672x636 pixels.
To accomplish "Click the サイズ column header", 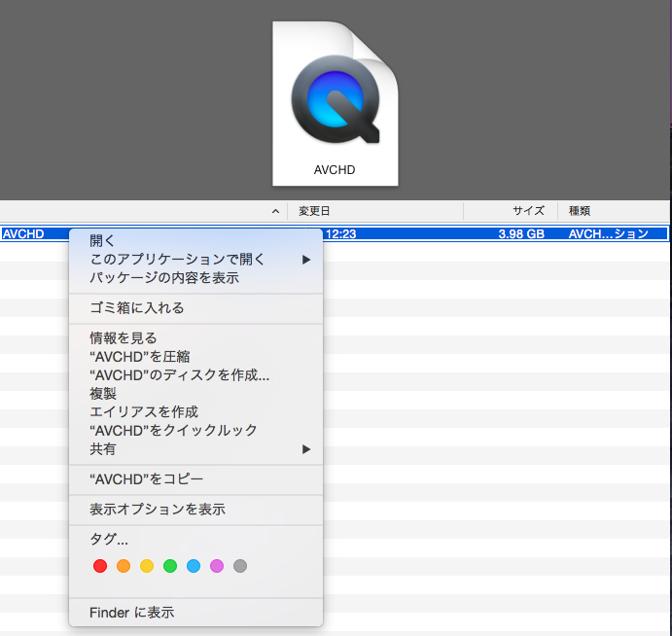I will 527,211.
